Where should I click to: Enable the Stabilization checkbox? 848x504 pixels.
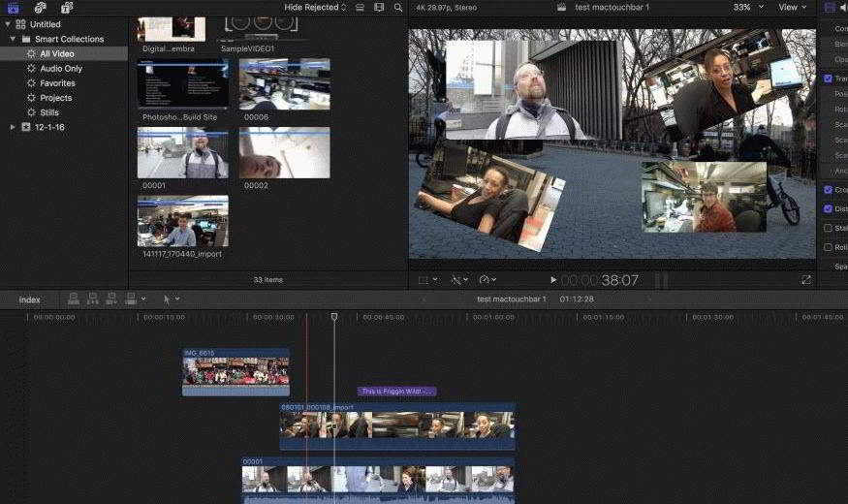pyautogui.click(x=828, y=228)
